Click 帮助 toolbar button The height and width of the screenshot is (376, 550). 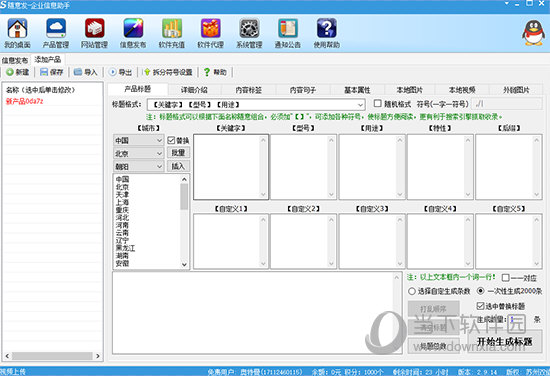[x=215, y=72]
